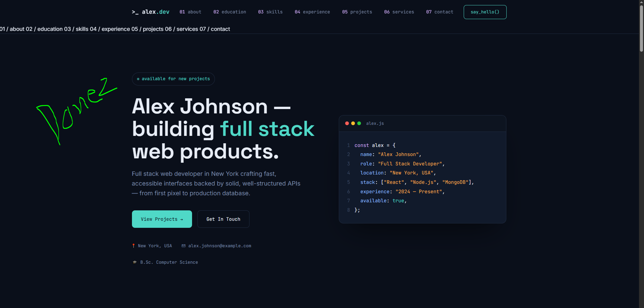Click the Get In Touch button
This screenshot has width=644, height=308.
click(223, 219)
